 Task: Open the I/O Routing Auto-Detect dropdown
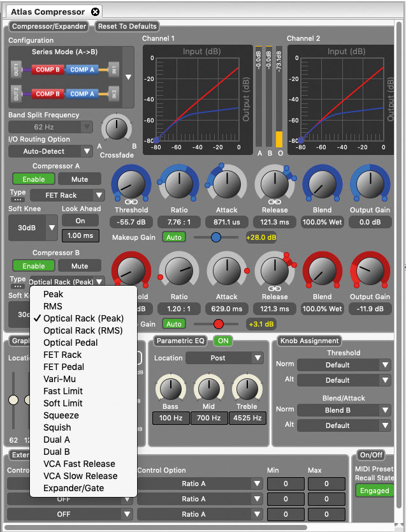[x=51, y=151]
